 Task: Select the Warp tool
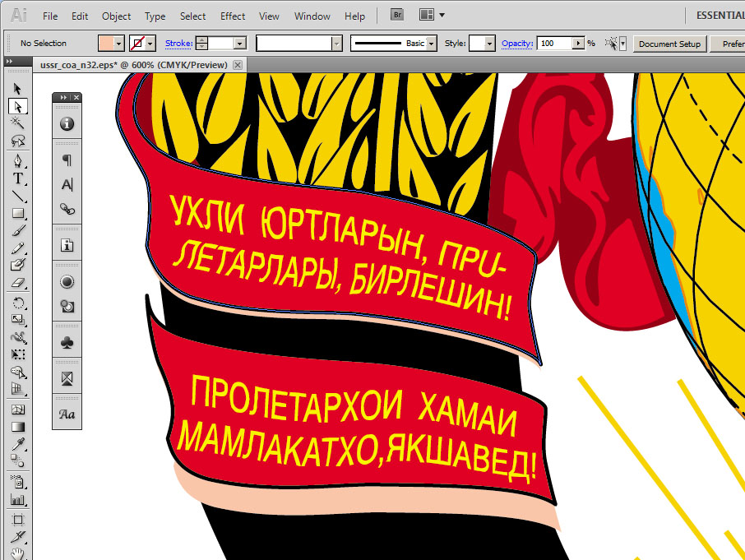[x=17, y=337]
